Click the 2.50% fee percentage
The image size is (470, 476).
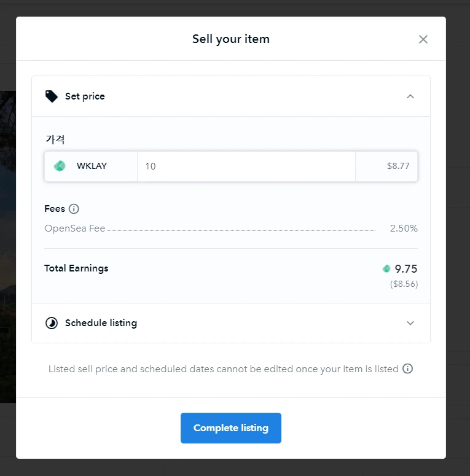(x=404, y=228)
